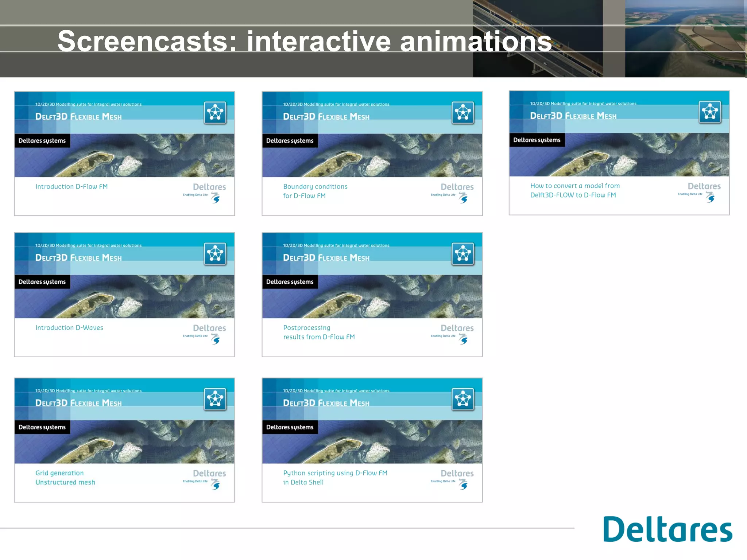Image resolution: width=747 pixels, height=560 pixels.
Task: Click the mesh icon on Introduction D-Flow FM card
Action: pyautogui.click(x=215, y=113)
